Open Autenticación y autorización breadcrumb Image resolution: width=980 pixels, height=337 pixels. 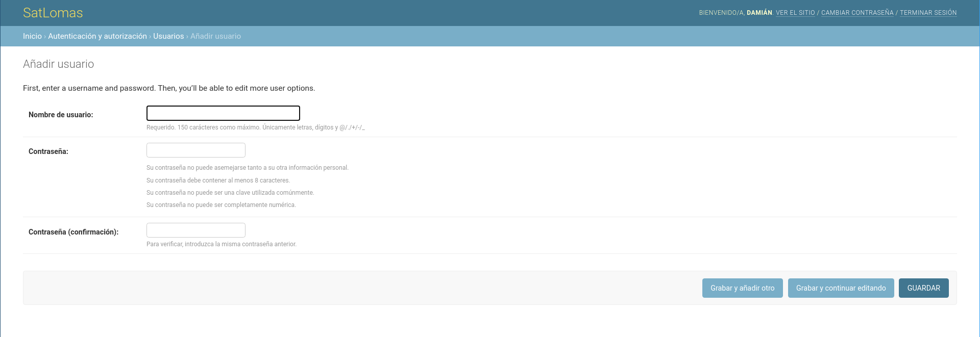pos(97,36)
